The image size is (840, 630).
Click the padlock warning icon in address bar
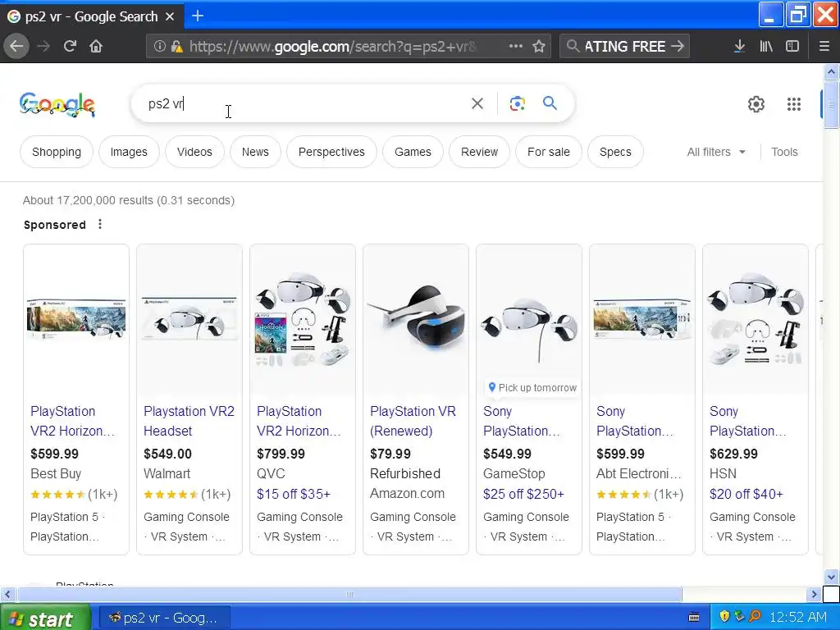(177, 47)
